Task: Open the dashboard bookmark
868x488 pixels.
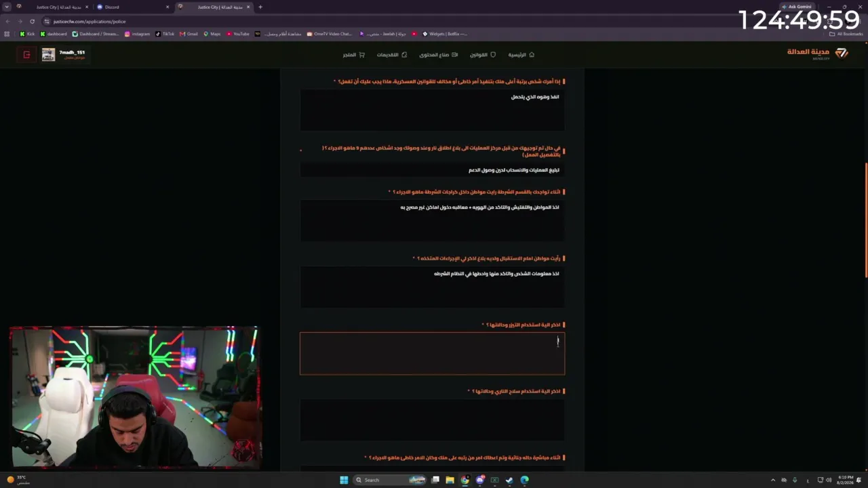Action: coord(54,34)
